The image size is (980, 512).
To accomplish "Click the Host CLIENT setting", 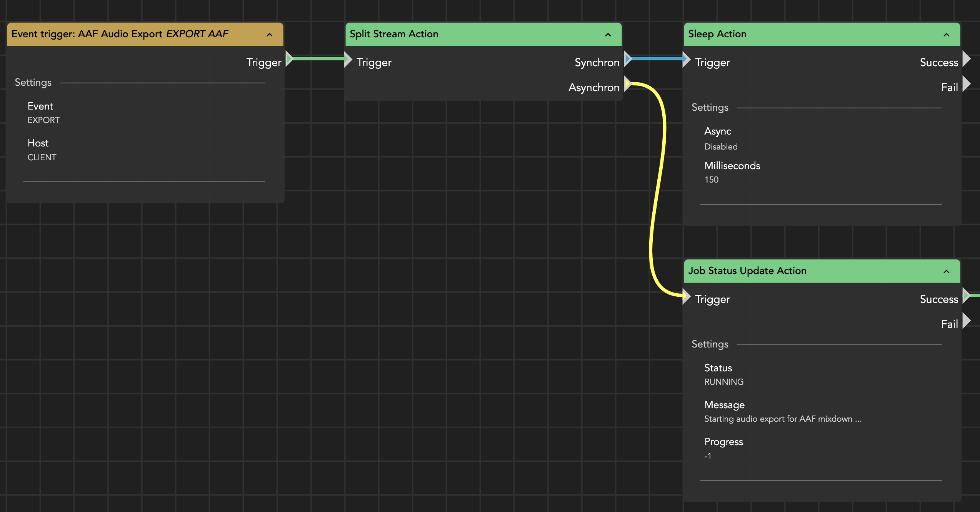I will click(x=42, y=157).
